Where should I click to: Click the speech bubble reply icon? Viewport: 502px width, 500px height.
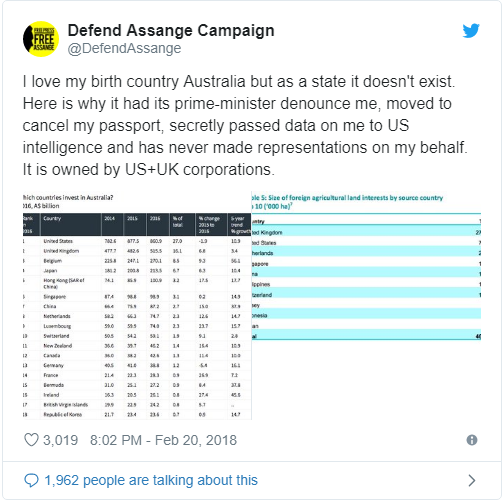point(31,480)
